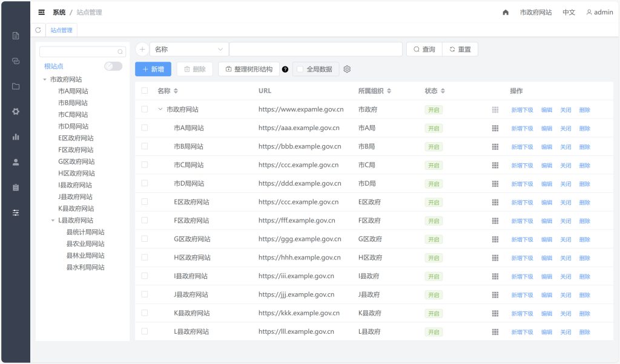Select checkbox for 市D局网站 table row
The height and width of the screenshot is (364, 620).
click(x=145, y=183)
